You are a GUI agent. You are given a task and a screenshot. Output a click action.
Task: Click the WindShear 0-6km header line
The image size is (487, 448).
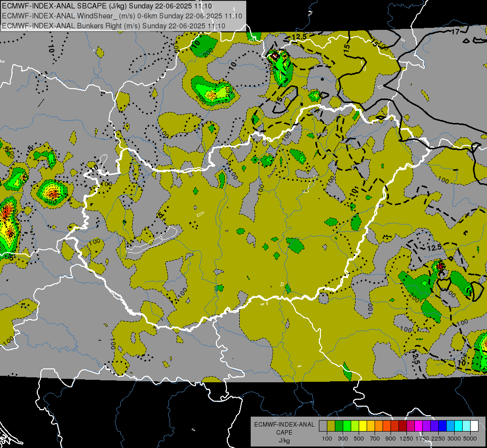[122, 16]
